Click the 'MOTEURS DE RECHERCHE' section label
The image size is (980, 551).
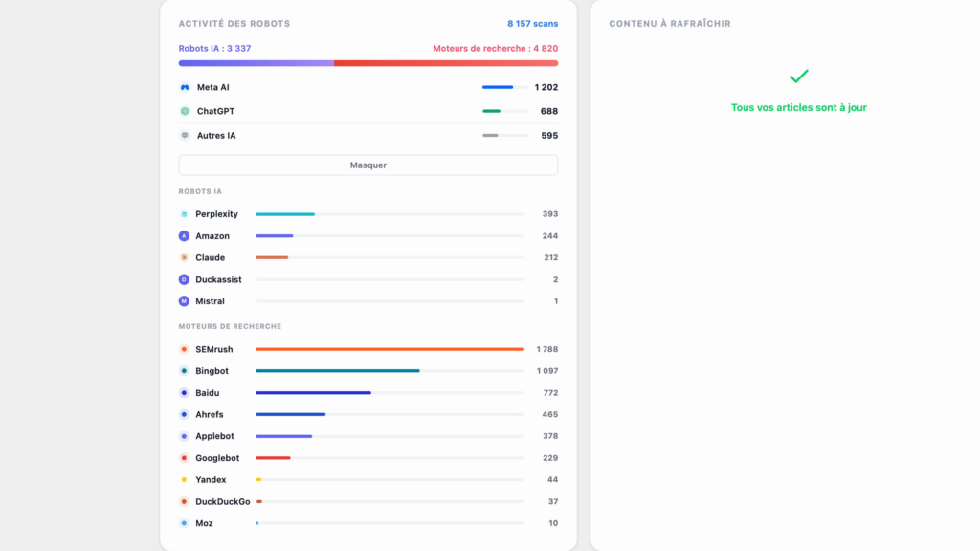pos(230,327)
